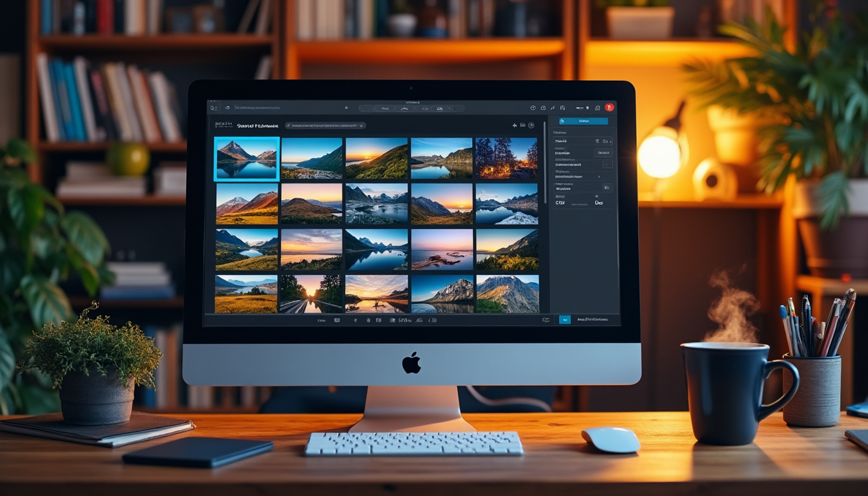Image resolution: width=868 pixels, height=496 pixels.
Task: Open the outlined selector in the second panel row
Action: (x=604, y=152)
